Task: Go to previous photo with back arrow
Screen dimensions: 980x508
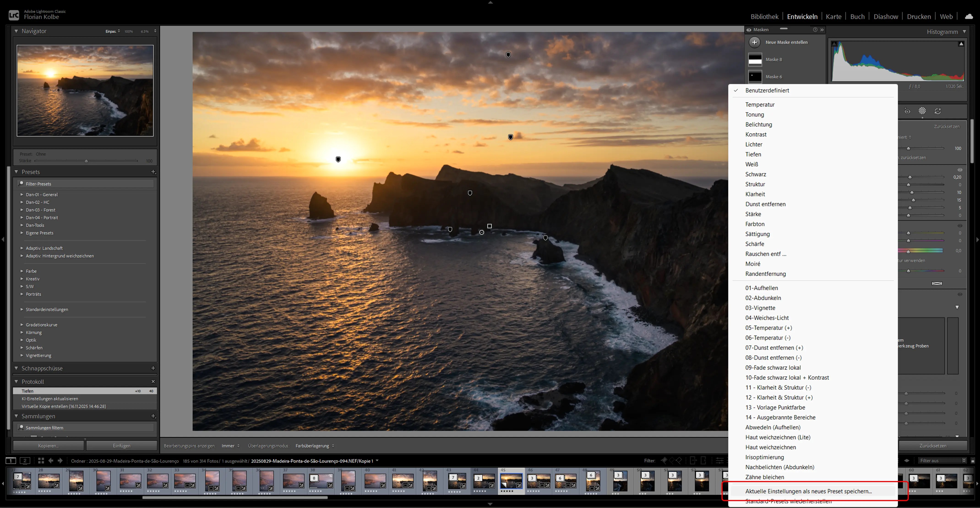Action: coord(51,460)
